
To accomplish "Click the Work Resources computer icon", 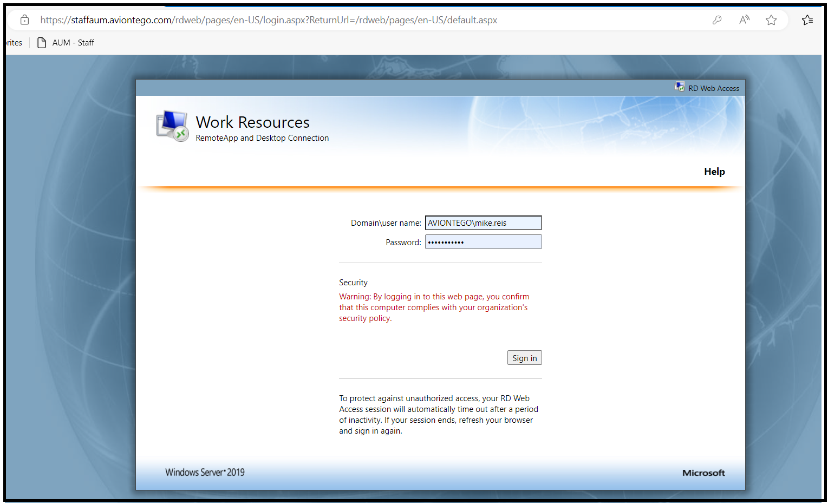I will tap(173, 126).
